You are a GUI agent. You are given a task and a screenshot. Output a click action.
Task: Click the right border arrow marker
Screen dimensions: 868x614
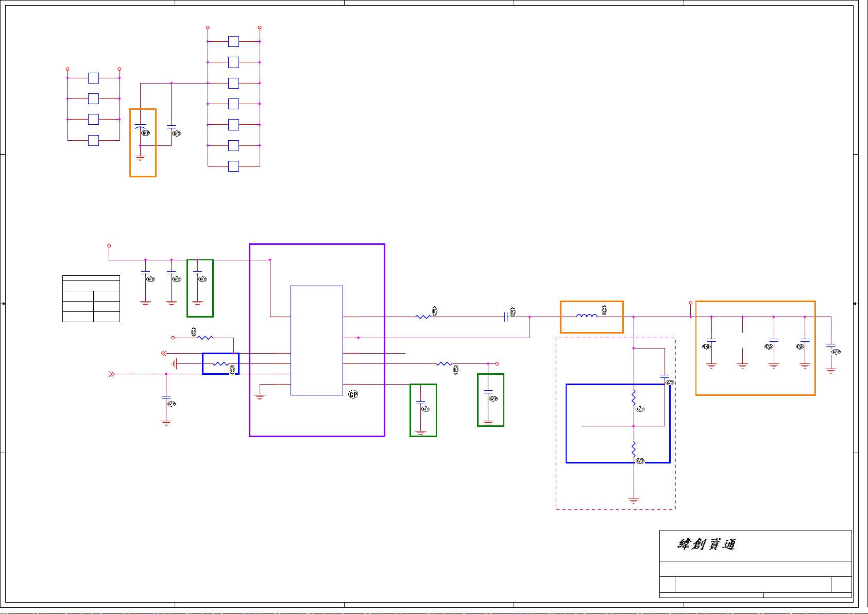coord(856,304)
